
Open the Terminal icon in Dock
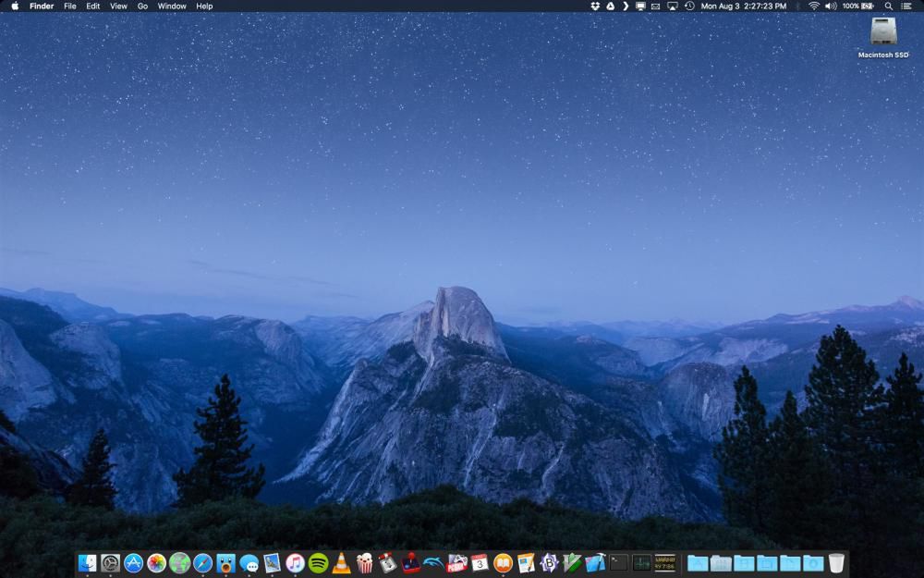tap(618, 562)
